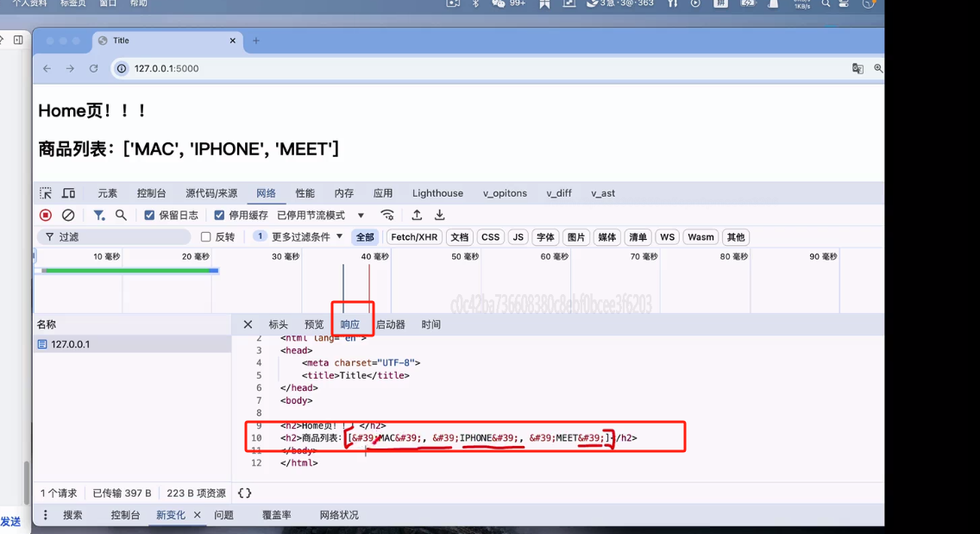The width and height of the screenshot is (980, 534).
Task: Filter by 全部 request type
Action: pos(365,237)
